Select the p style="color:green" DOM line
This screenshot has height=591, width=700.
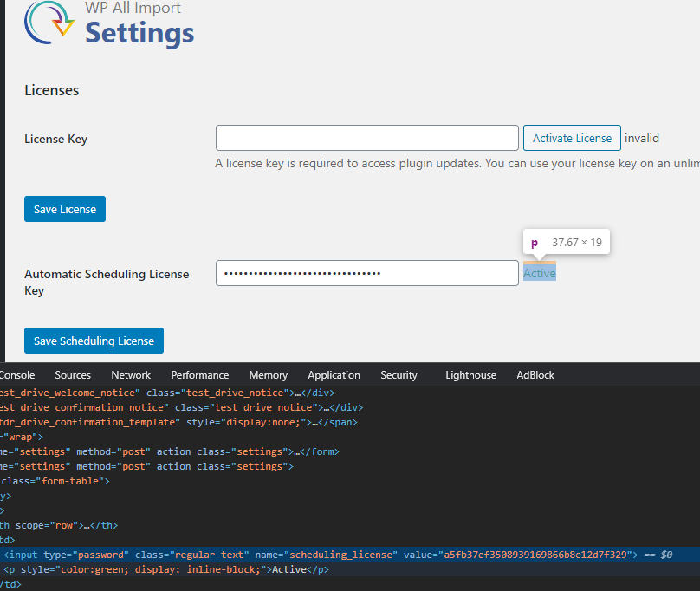[350, 569]
